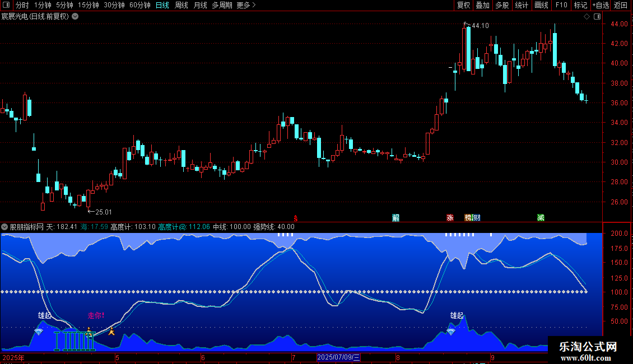Click the left 雄起 diamond signal icon
Viewport: 633px width, 364px height.
(x=38, y=332)
